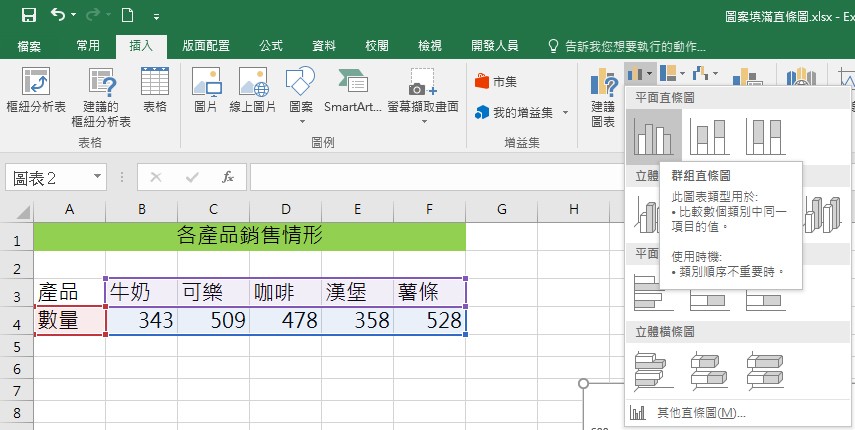This screenshot has width=855, height=430.
Task: Switch to the 資料 tab
Action: click(324, 46)
